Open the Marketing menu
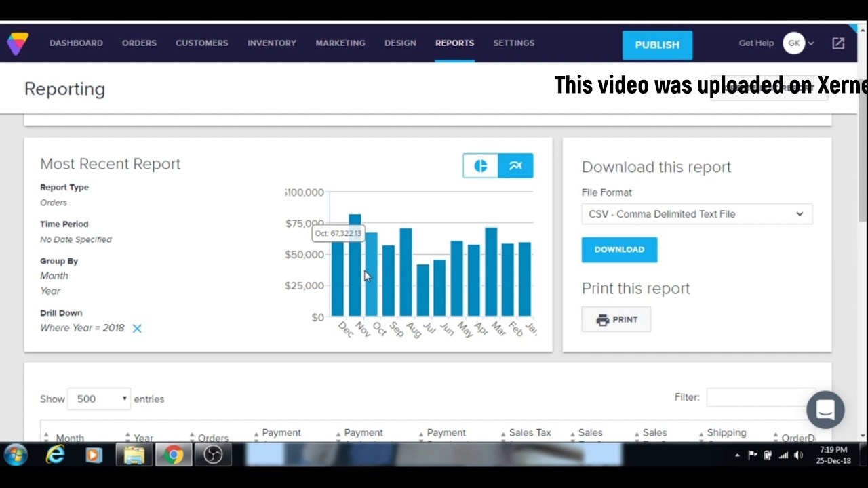Image resolution: width=868 pixels, height=488 pixels. pyautogui.click(x=340, y=43)
